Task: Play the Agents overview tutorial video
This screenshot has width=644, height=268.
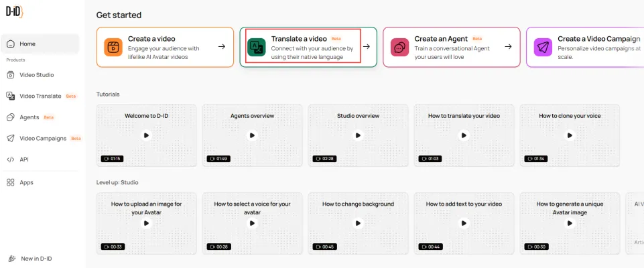Action: click(253, 135)
